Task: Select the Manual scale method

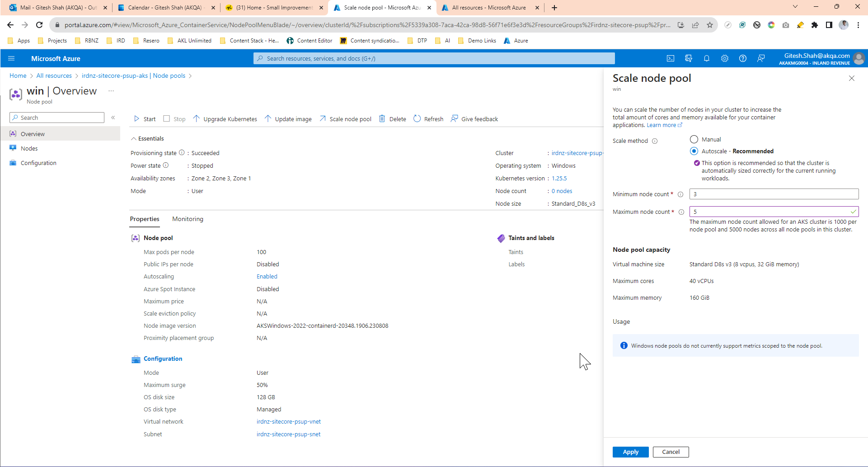Action: click(694, 139)
